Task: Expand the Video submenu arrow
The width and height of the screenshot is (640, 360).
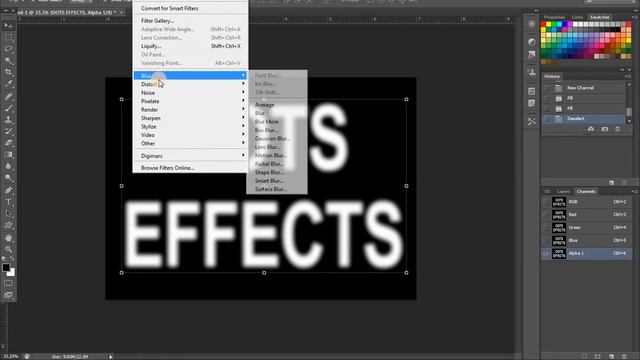Action: [x=243, y=134]
